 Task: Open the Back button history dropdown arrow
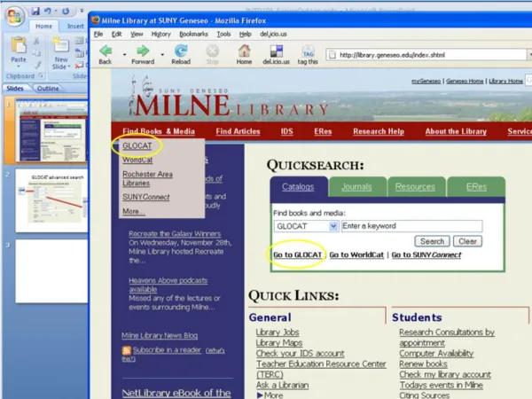pos(124,54)
